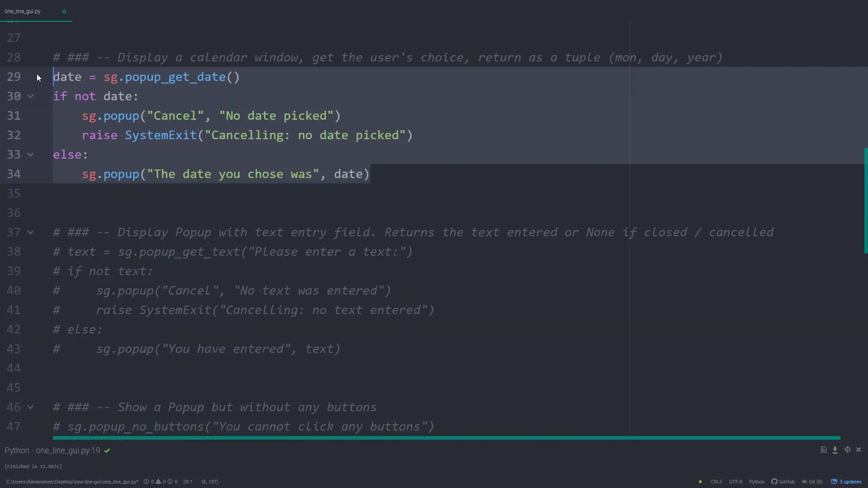Viewport: 868px width, 488px height.
Task: Click the GitHub icon in the status bar
Action: pos(775,482)
